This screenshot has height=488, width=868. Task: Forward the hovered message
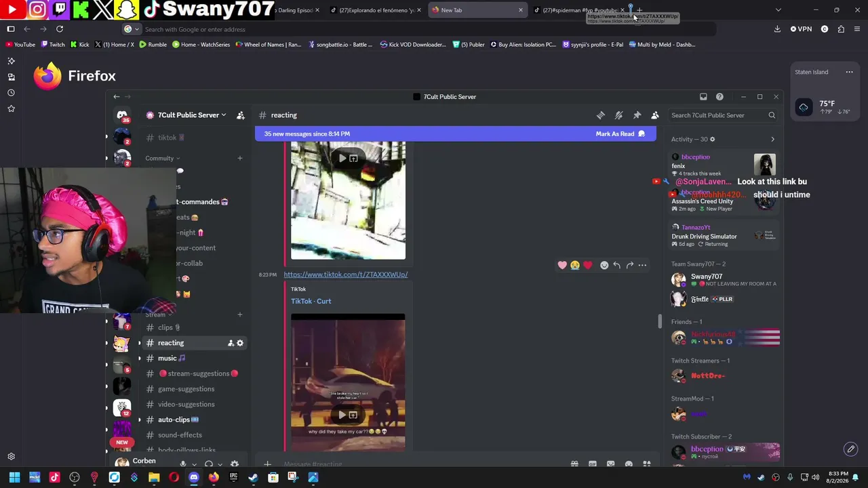coord(630,265)
